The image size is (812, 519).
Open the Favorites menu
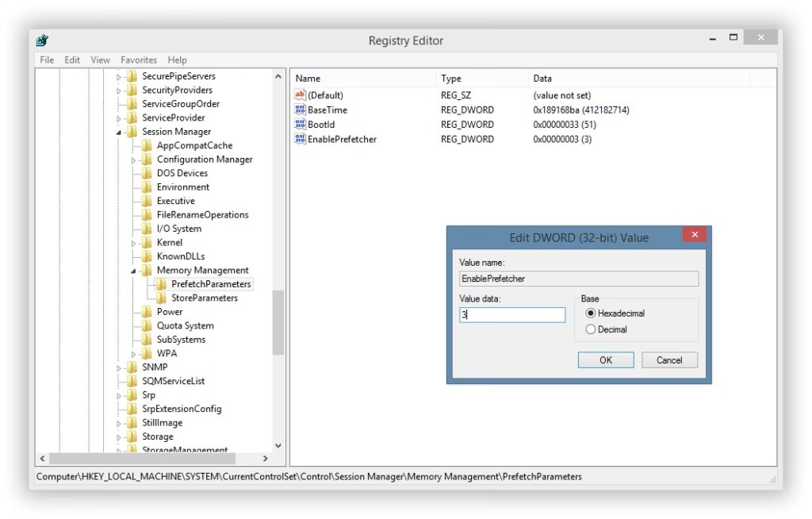138,60
